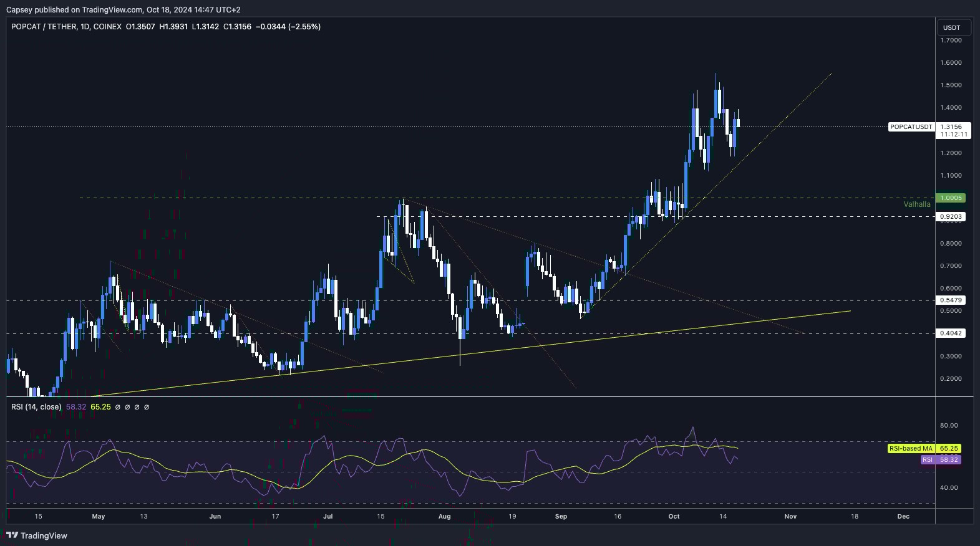Click the change value −0.0344 (−2.55%)
Screen dimensions: 980x546
288,27
